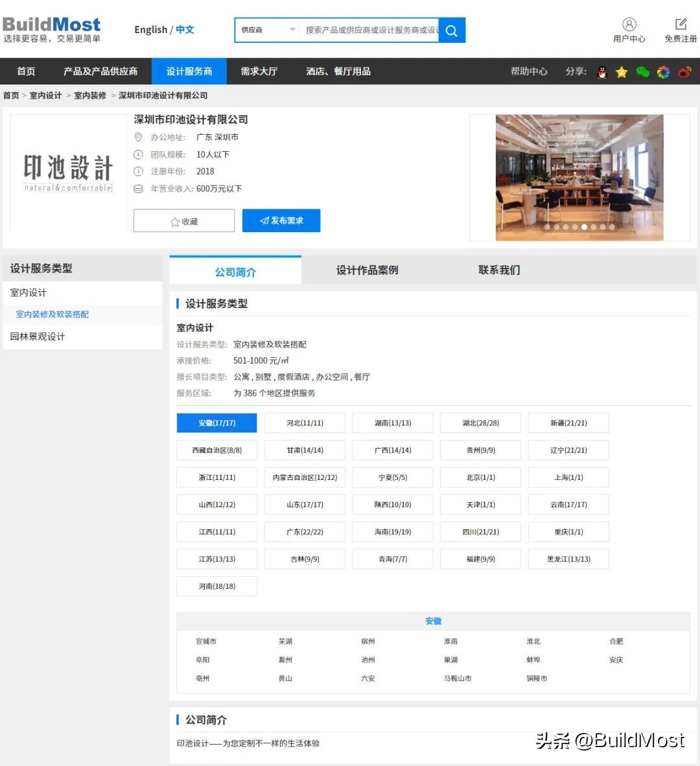This screenshot has width=700, height=766.
Task: Open the 供应商 search type dropdown
Action: 268,30
